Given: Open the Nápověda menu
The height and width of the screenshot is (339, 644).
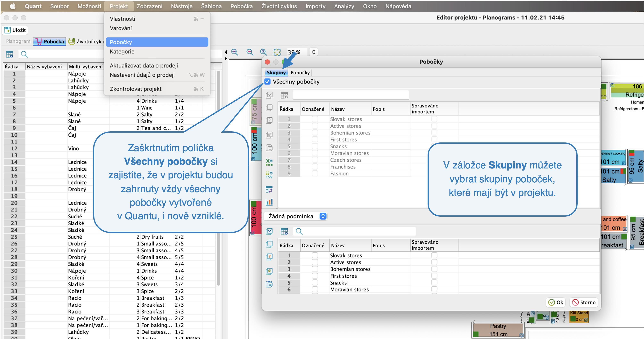Looking at the screenshot, I should coord(398,6).
